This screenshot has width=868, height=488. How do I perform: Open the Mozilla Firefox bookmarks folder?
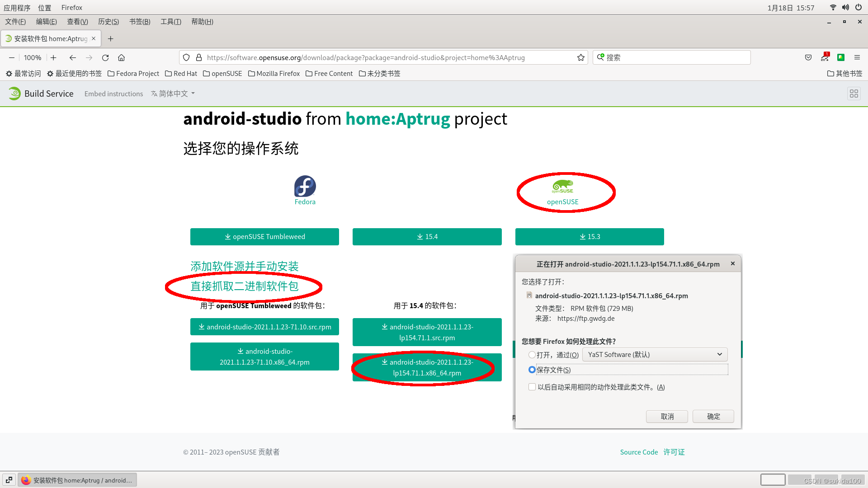pyautogui.click(x=274, y=74)
